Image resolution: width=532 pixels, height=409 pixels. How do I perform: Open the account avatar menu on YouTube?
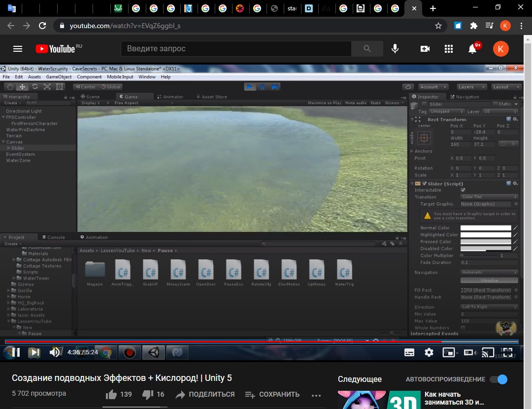(500, 49)
